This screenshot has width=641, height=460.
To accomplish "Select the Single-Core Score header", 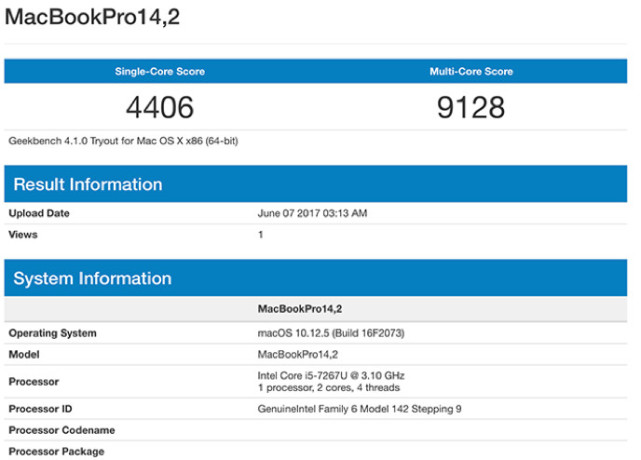I will pos(160,71).
